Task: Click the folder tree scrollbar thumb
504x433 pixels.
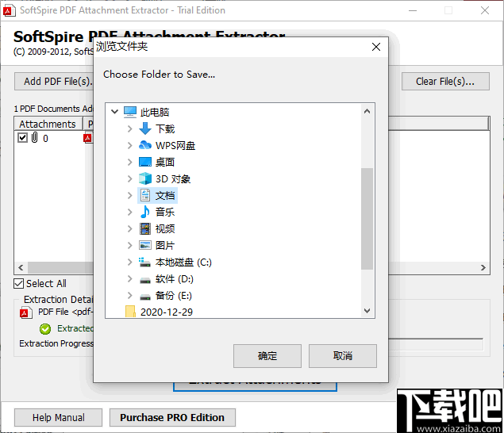Action: pyautogui.click(x=367, y=218)
